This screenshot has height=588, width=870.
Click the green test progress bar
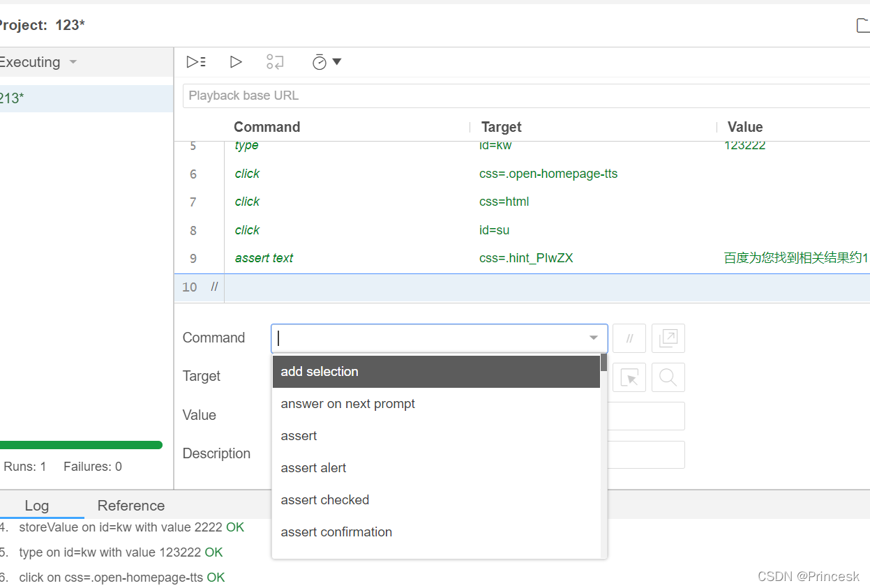click(x=81, y=445)
